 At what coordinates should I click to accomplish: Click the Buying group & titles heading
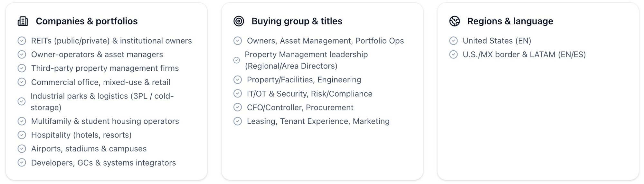[297, 21]
